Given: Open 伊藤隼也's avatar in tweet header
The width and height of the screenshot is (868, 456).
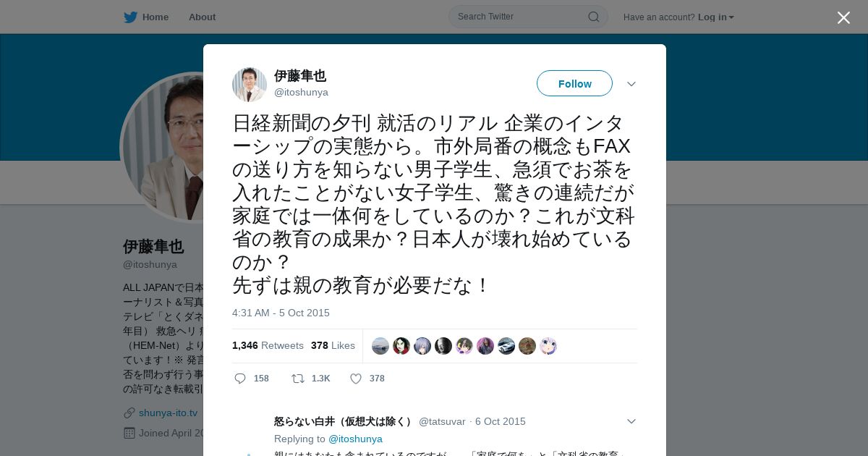Looking at the screenshot, I should click(x=250, y=85).
